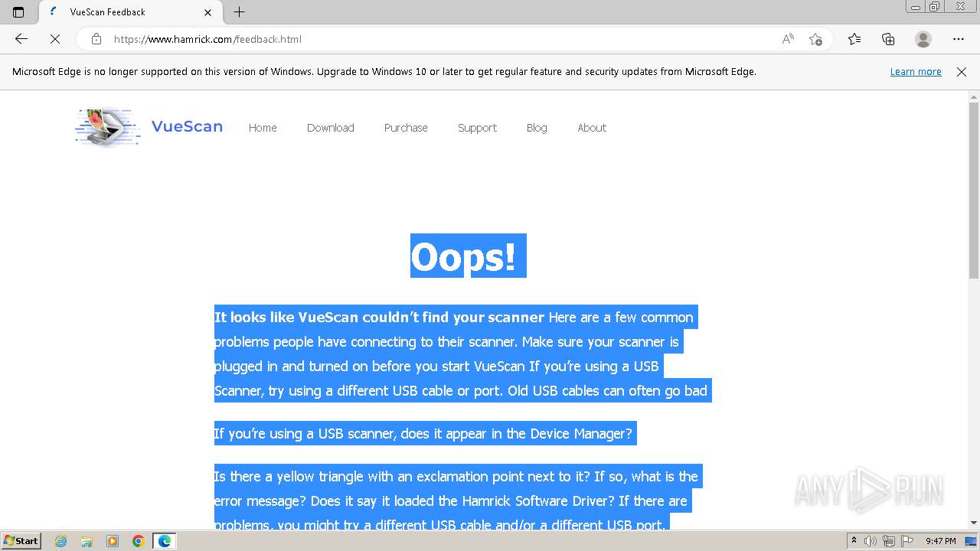980x551 pixels.
Task: Stop loading the page
Action: click(54, 39)
